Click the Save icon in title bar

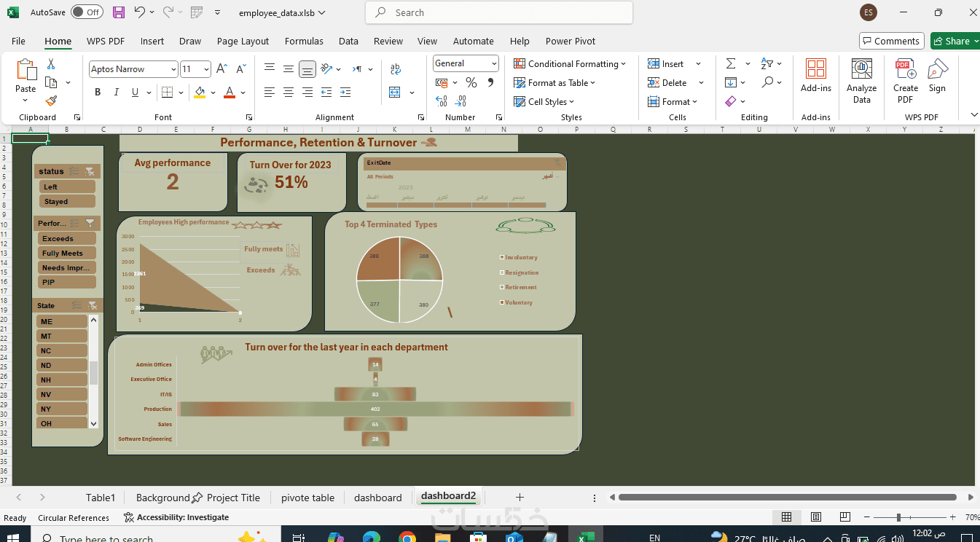[119, 12]
